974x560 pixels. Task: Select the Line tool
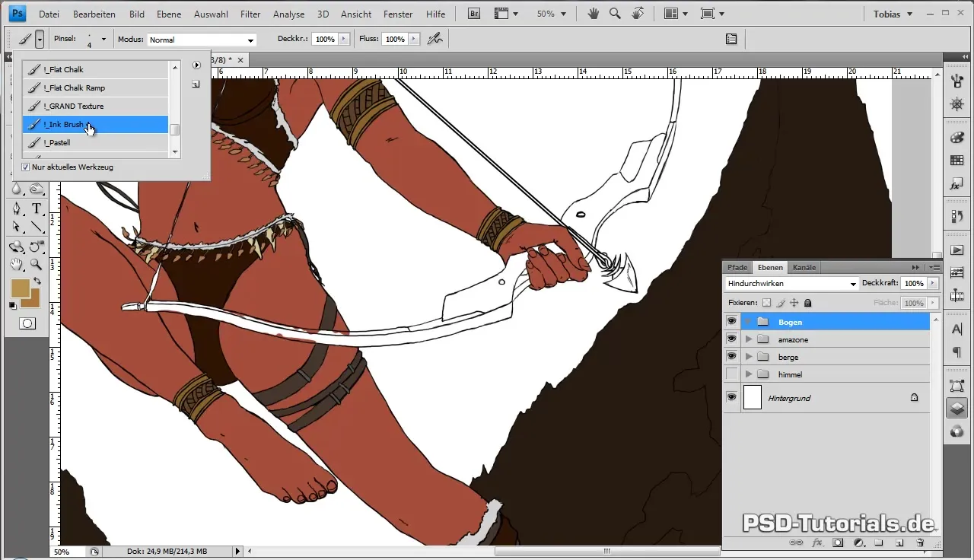[36, 227]
